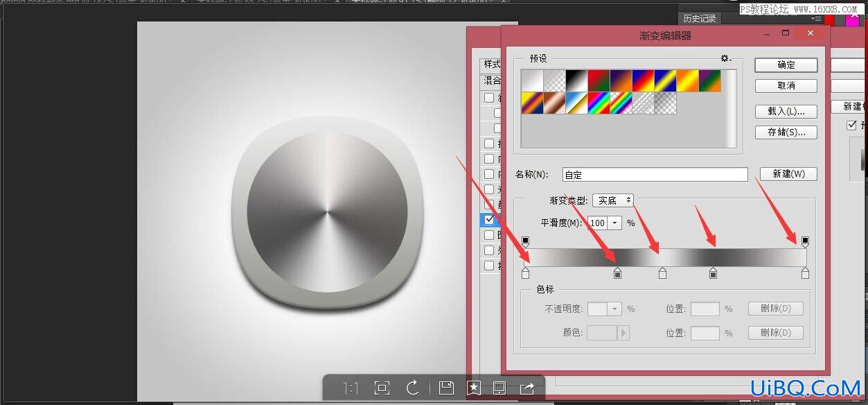Screen dimensions: 868x405
Task: Select the middle white color stop
Action: click(x=662, y=273)
